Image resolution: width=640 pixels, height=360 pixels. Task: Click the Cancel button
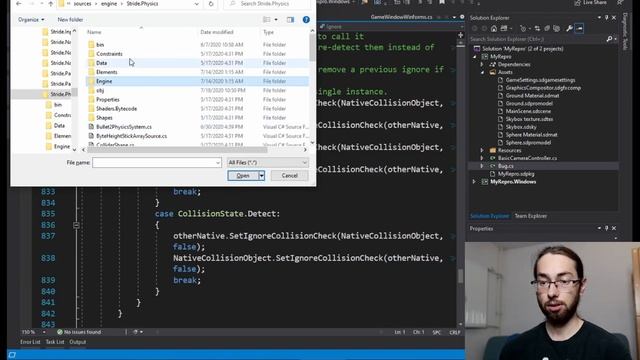point(289,176)
